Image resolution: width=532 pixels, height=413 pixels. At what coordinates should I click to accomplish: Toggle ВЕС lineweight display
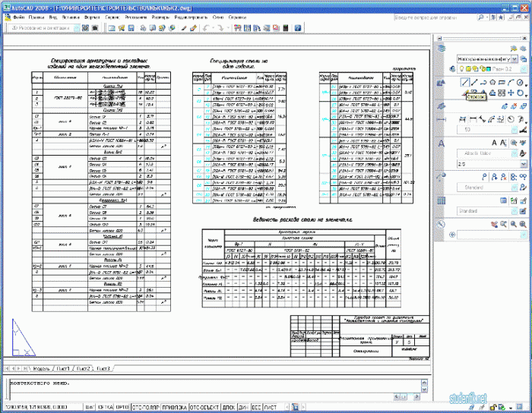(x=257, y=407)
